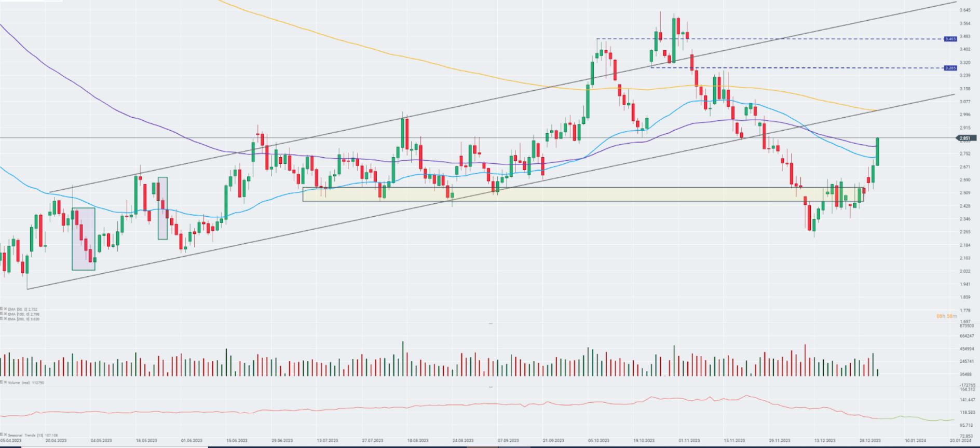This screenshot has height=448, width=980.
Task: Click the 2.428 price axis label
Action: (965, 206)
